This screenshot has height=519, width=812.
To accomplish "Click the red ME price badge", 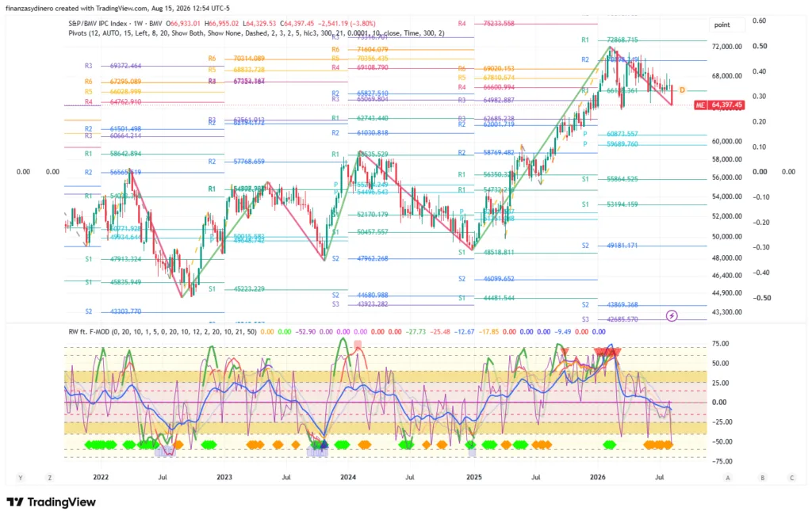I will (x=700, y=105).
